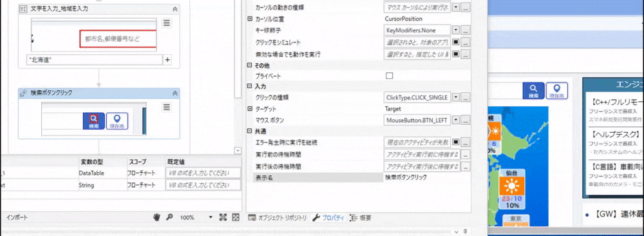Open ellipsis editor for エラー発生時に実行を継続

click(x=466, y=143)
